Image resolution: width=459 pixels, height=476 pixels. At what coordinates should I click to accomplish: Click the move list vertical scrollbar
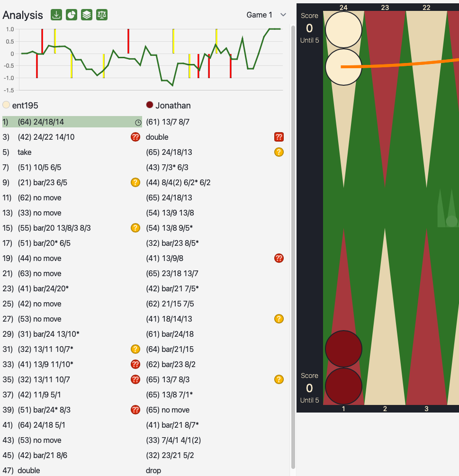pos(293,237)
